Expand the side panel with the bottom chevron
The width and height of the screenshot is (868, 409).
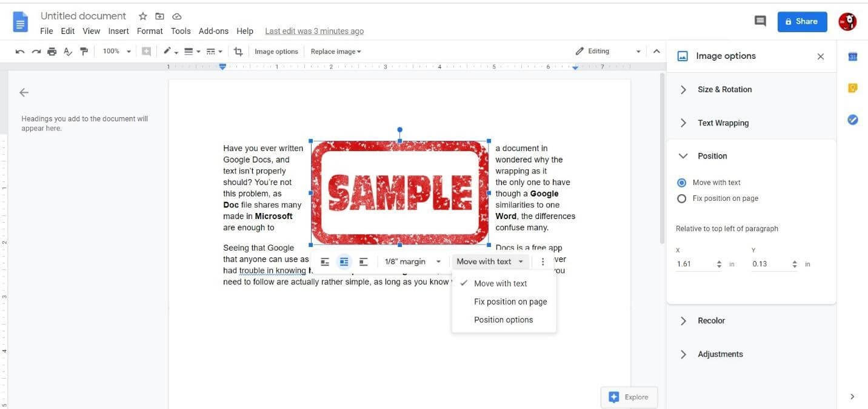(852, 396)
